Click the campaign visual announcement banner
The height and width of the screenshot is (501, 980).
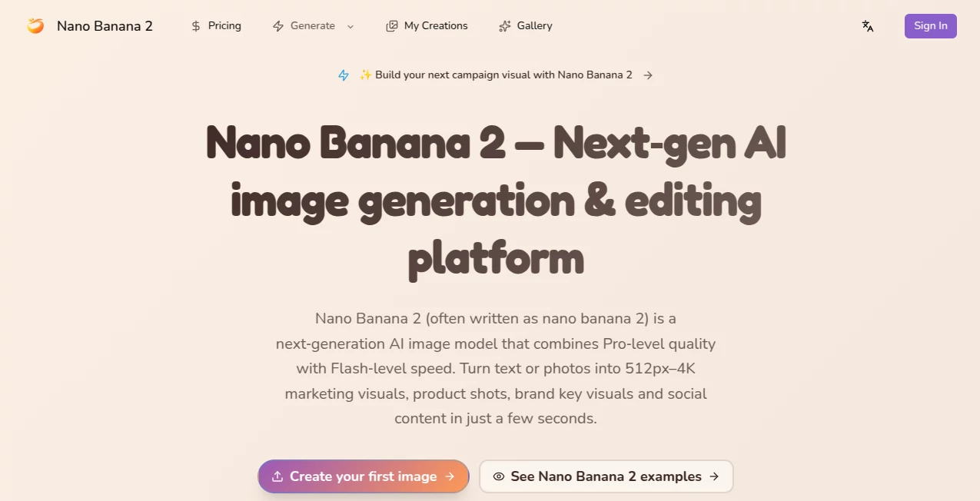point(496,75)
